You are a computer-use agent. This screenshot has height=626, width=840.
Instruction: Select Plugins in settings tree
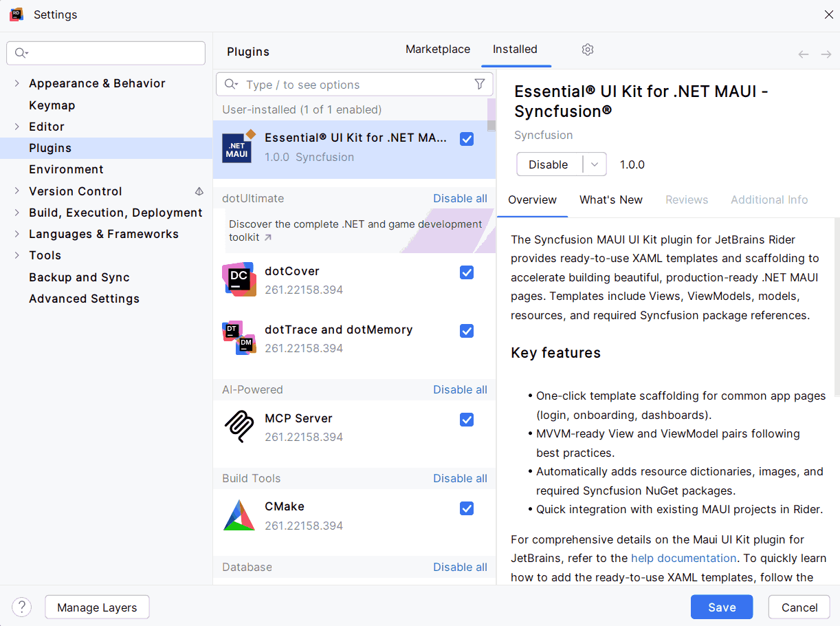point(50,148)
